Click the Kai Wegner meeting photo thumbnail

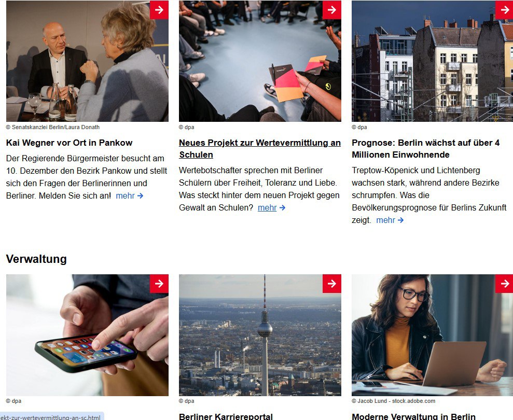pyautogui.click(x=87, y=61)
